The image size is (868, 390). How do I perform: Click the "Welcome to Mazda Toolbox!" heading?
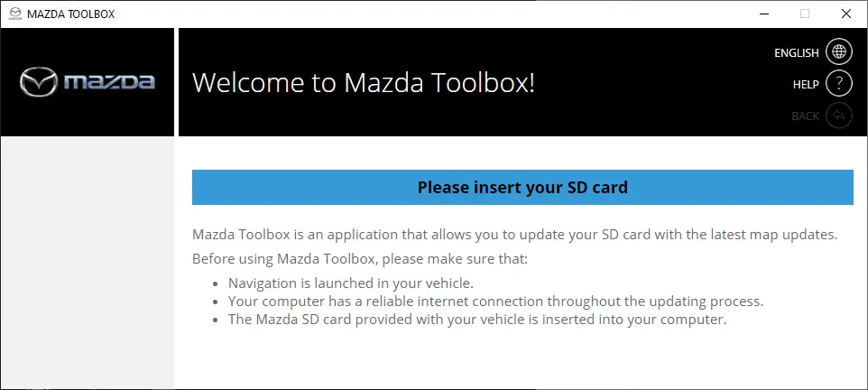point(364,83)
